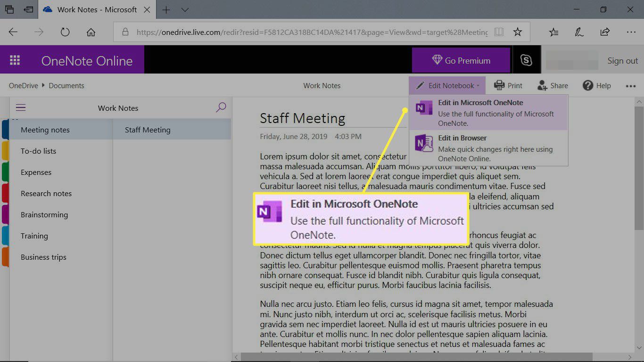Select the Business trips section
644x362 pixels.
61,257
